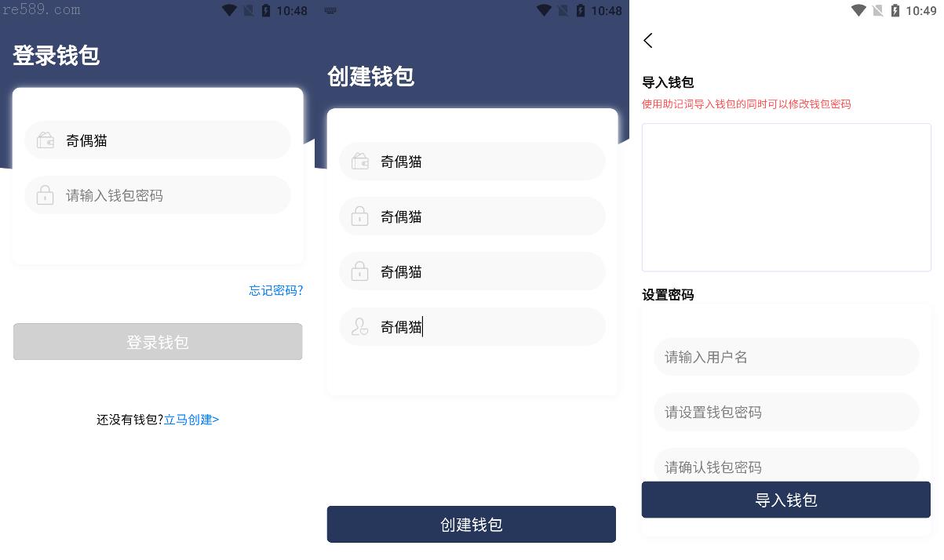The height and width of the screenshot is (560, 944).
Task: Focus the 请输入用户名 field
Action: pos(786,357)
